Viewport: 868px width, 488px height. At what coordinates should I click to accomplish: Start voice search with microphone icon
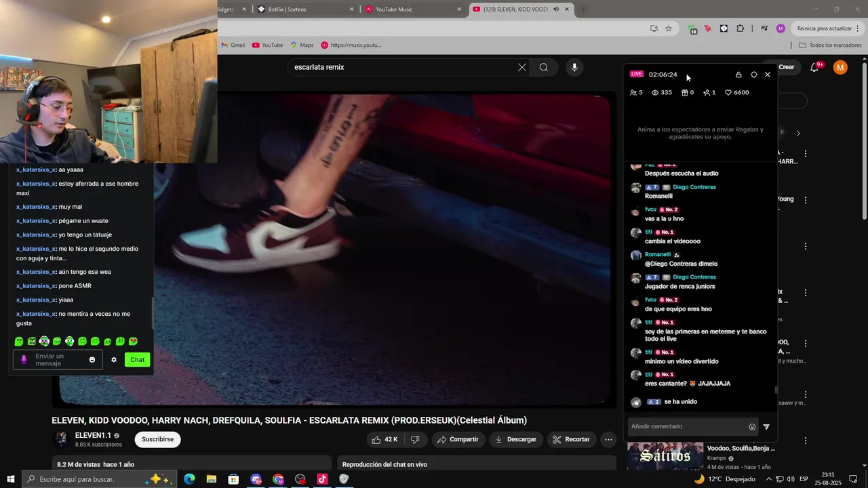click(574, 67)
